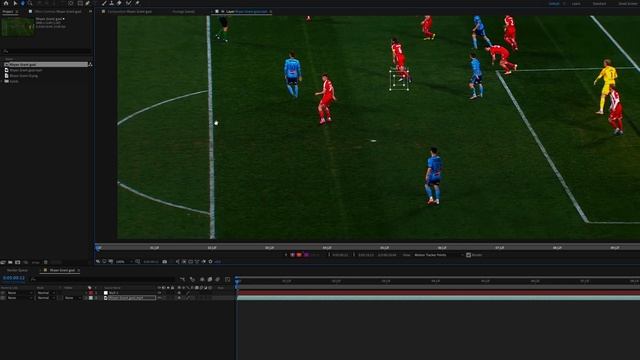Screen dimensions: 640x360
Task: Select the png file in Project panel
Action: (23, 76)
